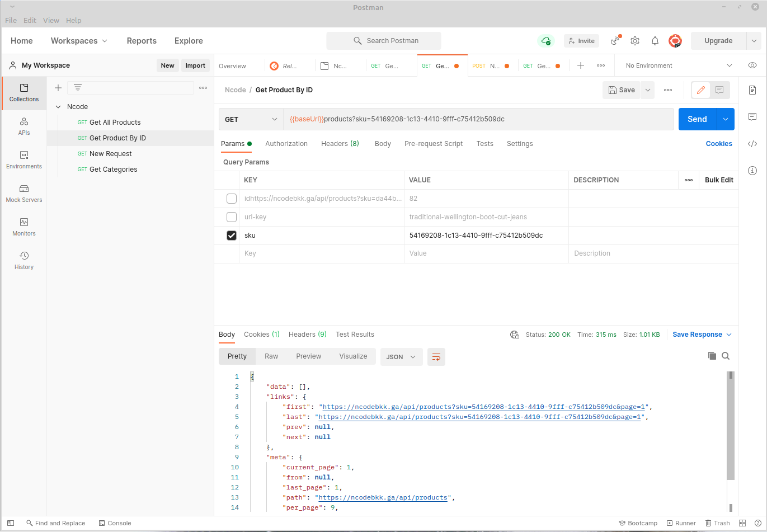Open the Console in status bar

(115, 523)
